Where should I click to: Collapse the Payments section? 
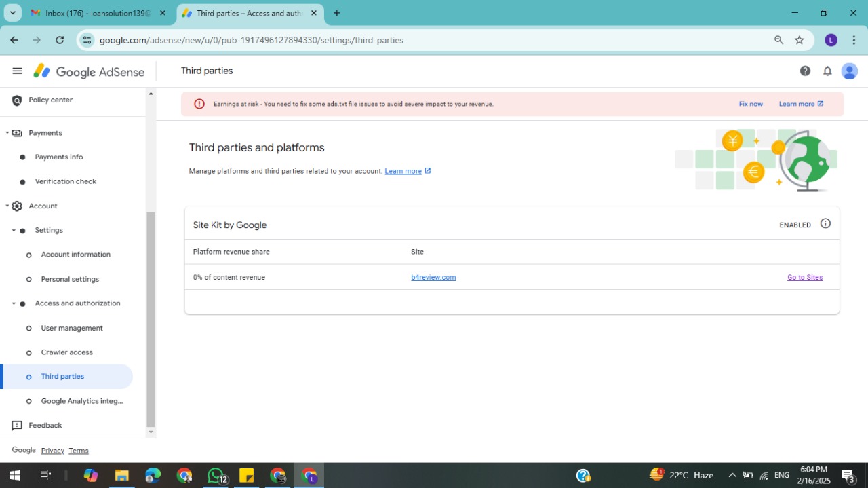pos(7,133)
